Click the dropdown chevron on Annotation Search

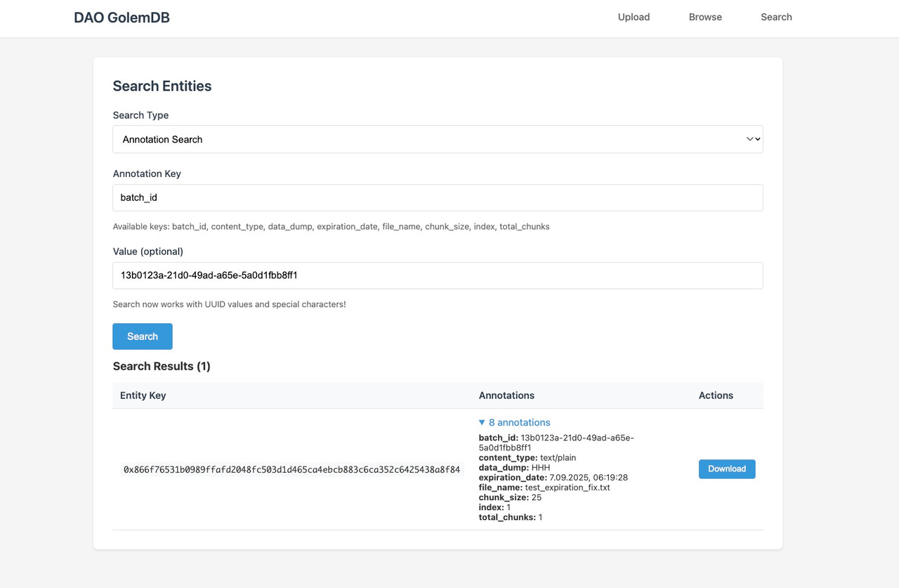pos(752,139)
